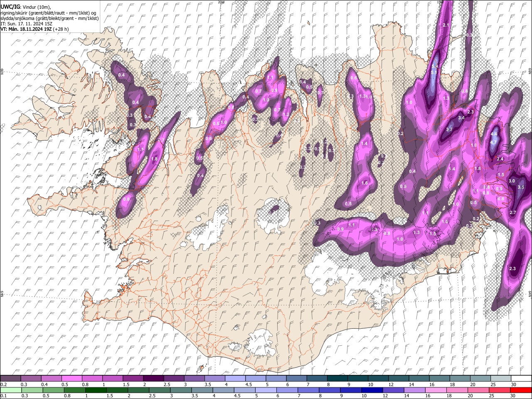Click the '1.6' value on the map
This screenshot has width=532, height=399.
(365, 183)
